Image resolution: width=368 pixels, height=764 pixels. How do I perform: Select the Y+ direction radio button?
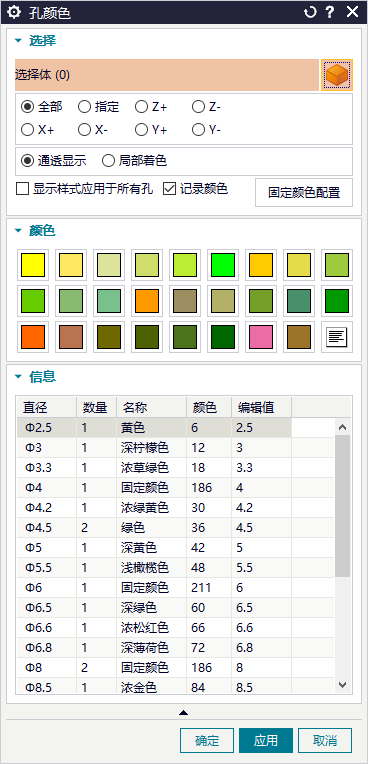[141, 130]
